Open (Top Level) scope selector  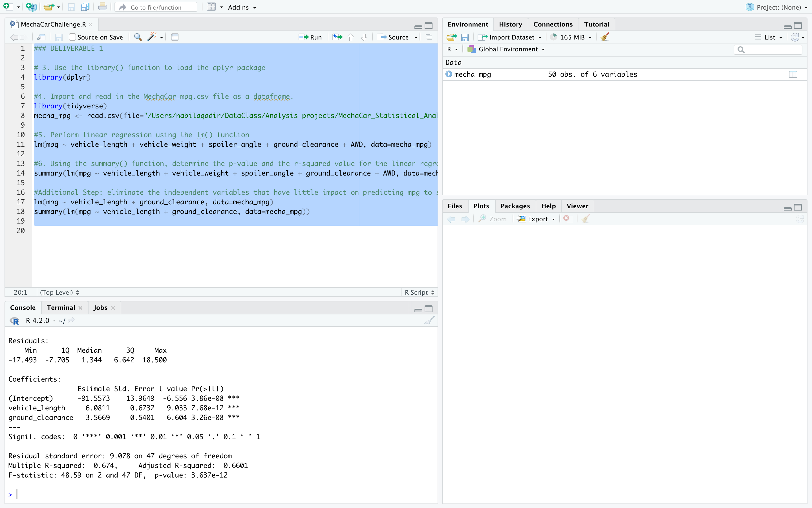[59, 292]
